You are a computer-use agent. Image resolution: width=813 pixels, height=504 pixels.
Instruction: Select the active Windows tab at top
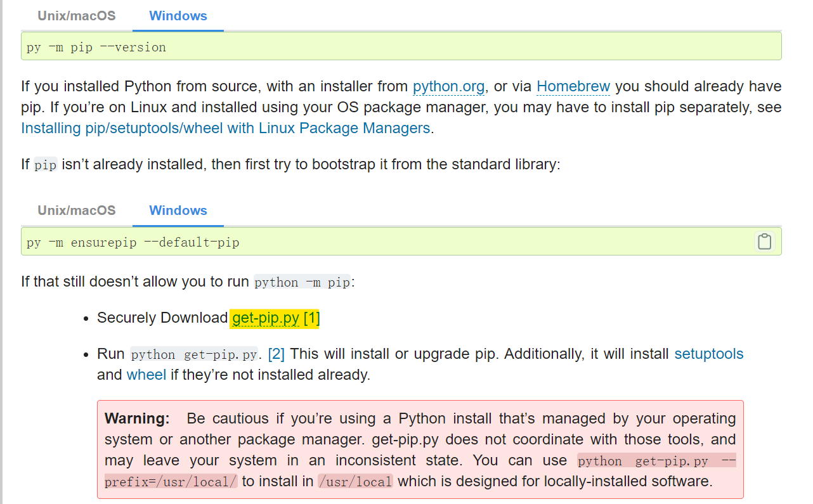[x=178, y=16]
